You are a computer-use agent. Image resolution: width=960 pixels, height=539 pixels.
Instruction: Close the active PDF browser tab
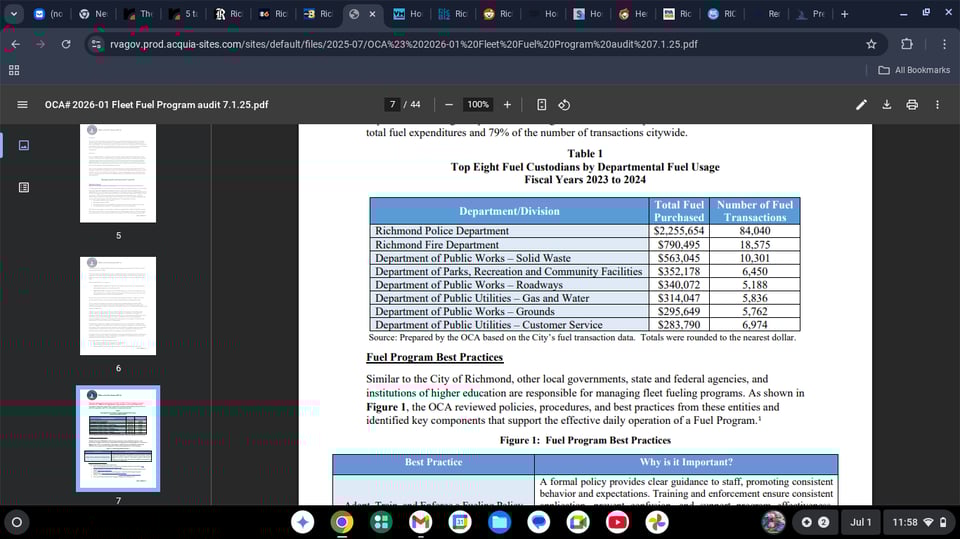[x=372, y=13]
